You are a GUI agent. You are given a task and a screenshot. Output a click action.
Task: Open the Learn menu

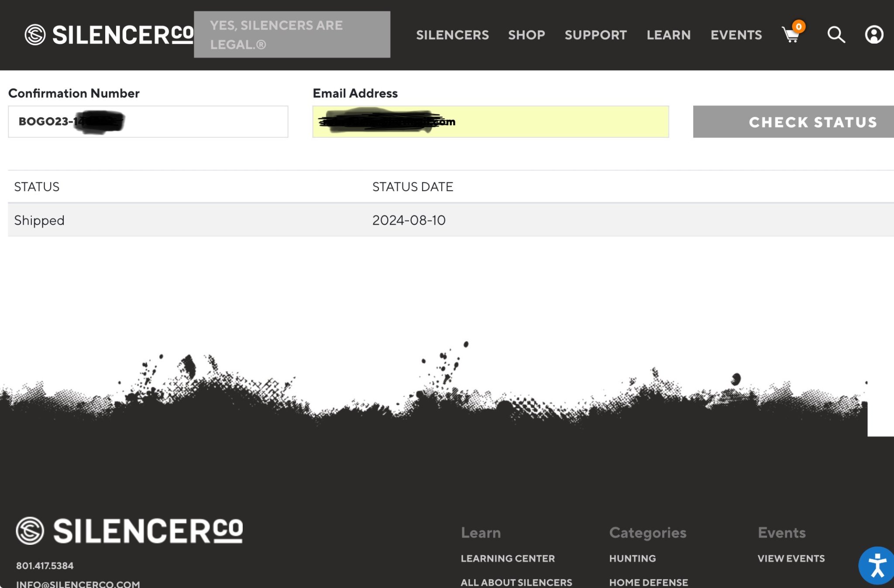pos(668,35)
